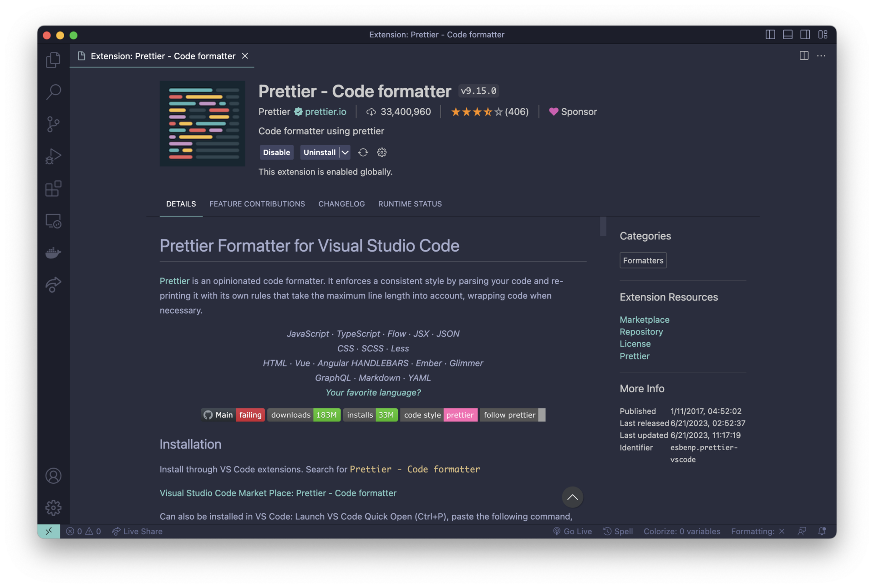Click the Sponsor heart link

(573, 112)
